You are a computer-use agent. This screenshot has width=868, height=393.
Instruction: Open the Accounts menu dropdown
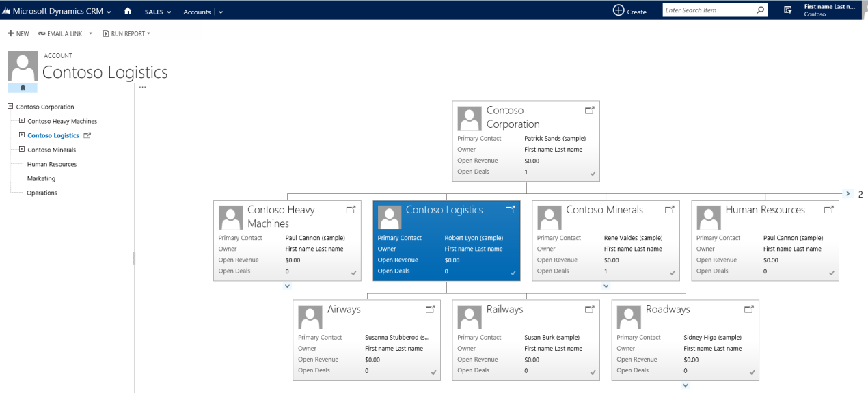coord(203,12)
